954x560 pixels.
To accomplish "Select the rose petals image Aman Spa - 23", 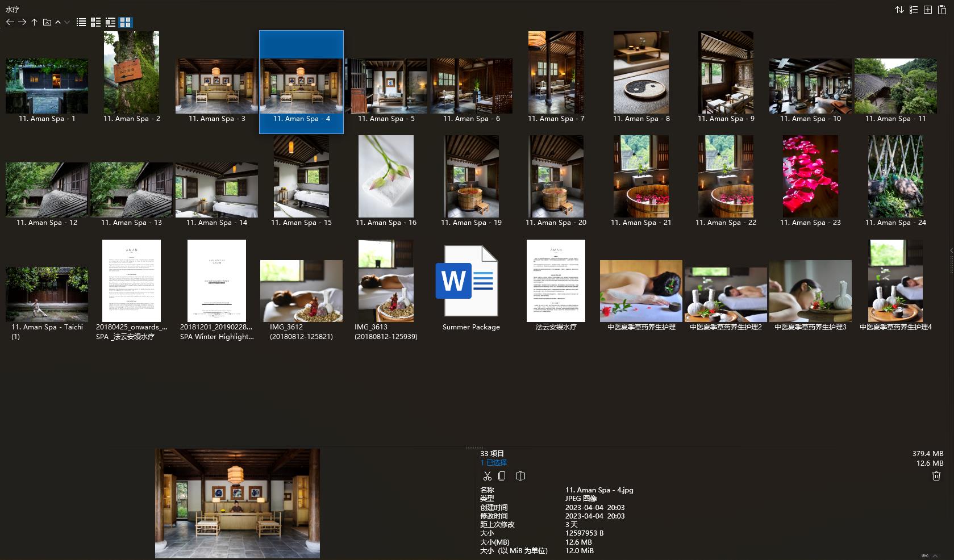I will tap(810, 176).
